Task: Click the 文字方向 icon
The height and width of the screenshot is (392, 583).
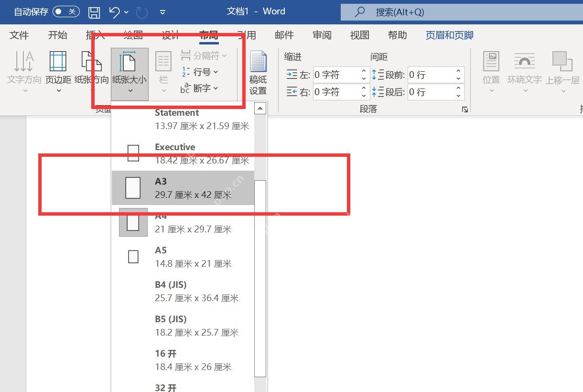Action: tap(24, 61)
